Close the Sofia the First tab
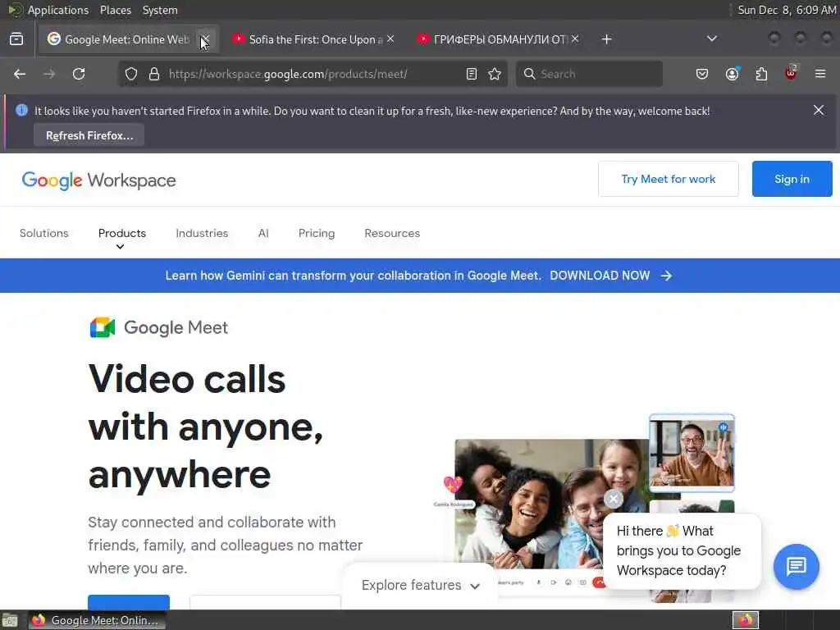The image size is (840, 630). (390, 39)
